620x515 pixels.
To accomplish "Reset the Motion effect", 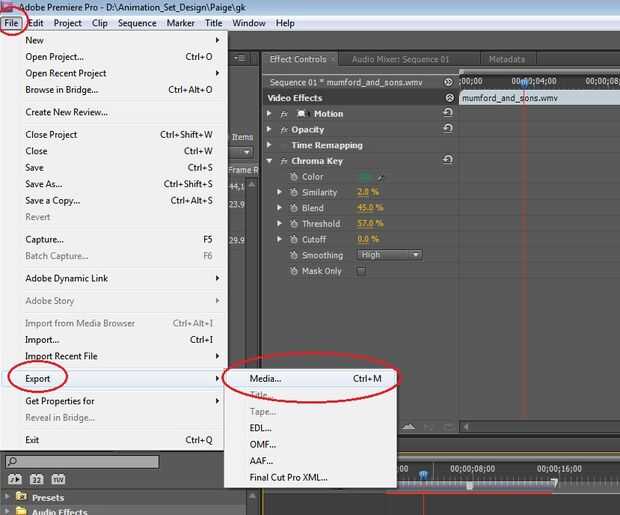I will click(448, 113).
